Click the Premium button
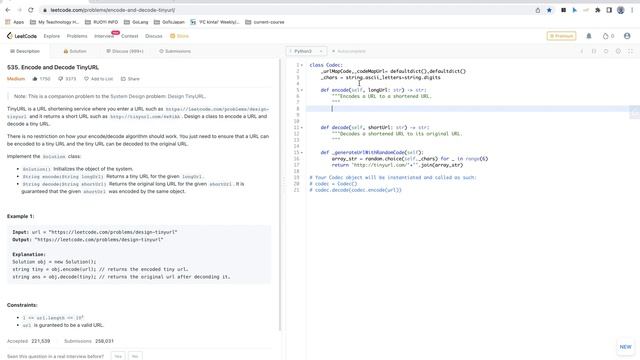Viewport: 640px width, 360px height. pyautogui.click(x=561, y=36)
